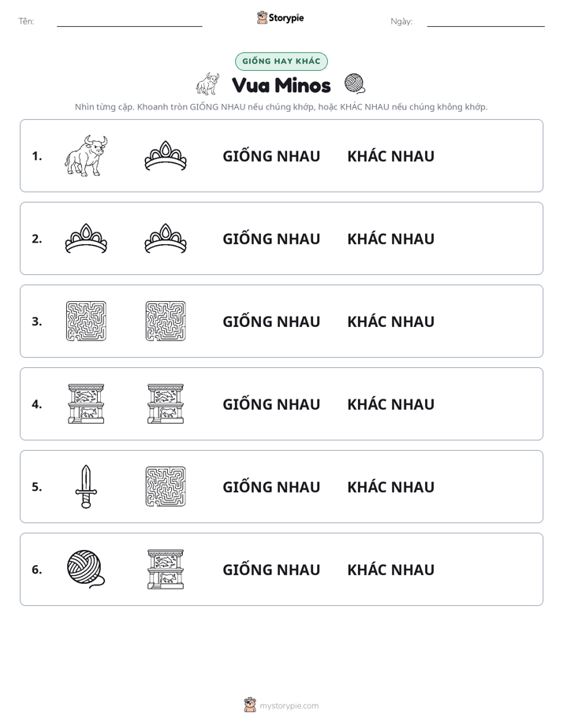
Task: Click the left maze icon in row 3
Action: coord(86,321)
